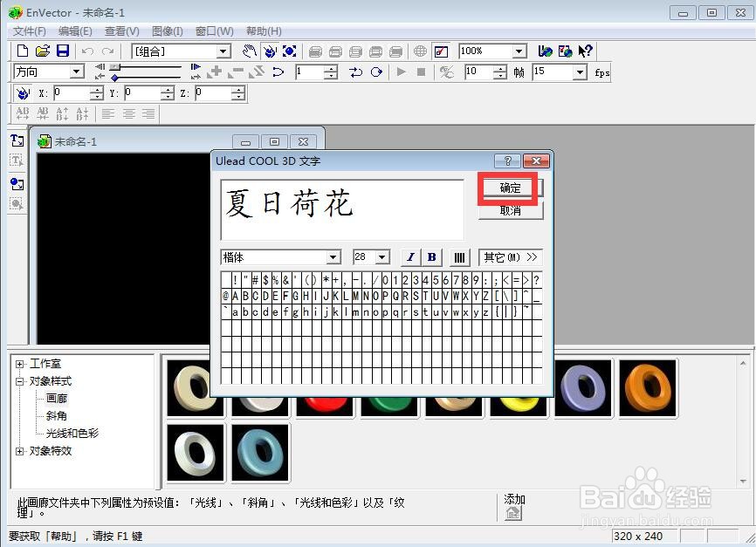Screen dimensions: 756x547
Task: Click the align left icon
Action: (x=108, y=113)
